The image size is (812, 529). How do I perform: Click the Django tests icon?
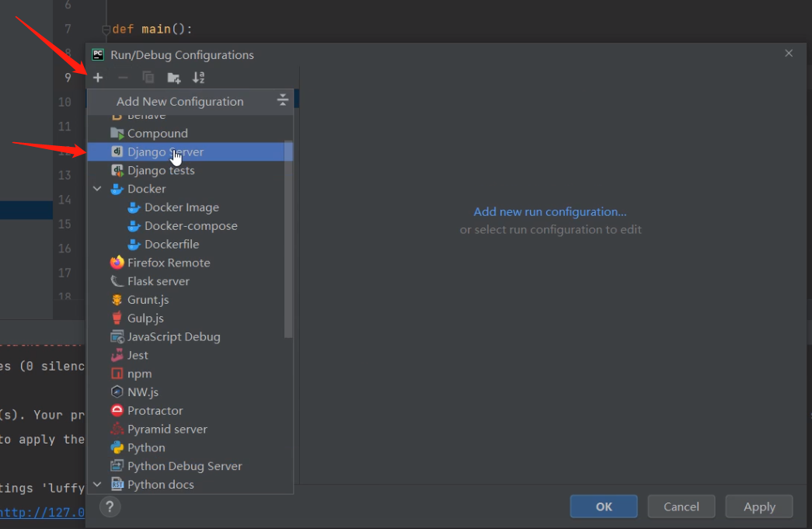coord(117,170)
